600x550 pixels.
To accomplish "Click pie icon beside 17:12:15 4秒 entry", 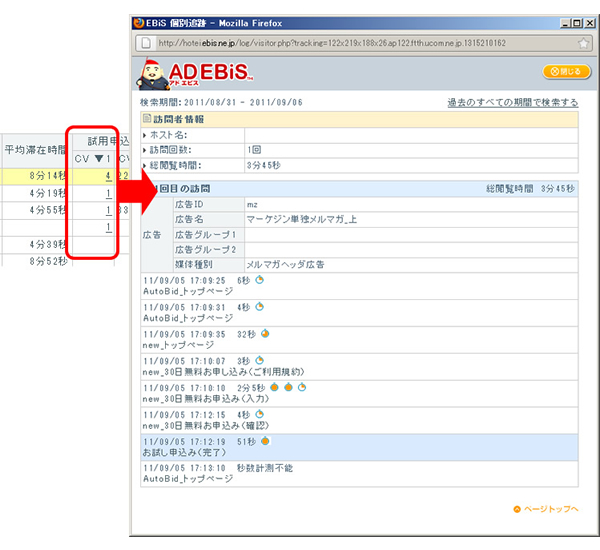I will tap(258, 414).
